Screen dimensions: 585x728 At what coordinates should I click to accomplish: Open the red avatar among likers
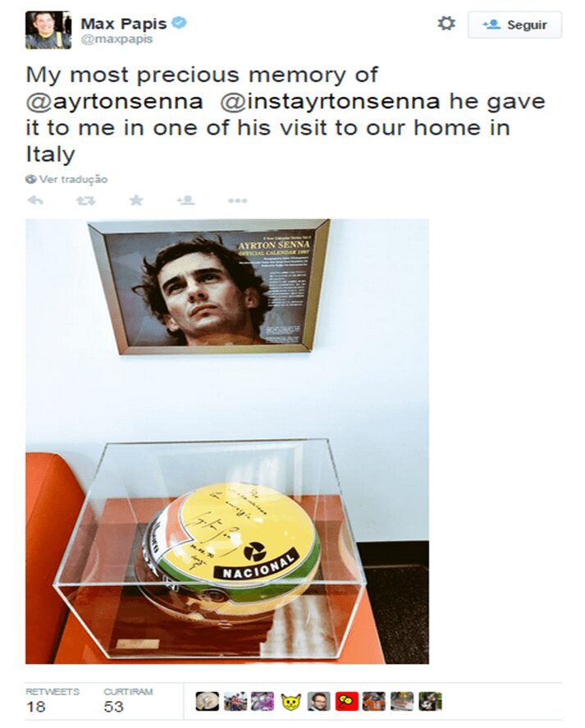347,701
